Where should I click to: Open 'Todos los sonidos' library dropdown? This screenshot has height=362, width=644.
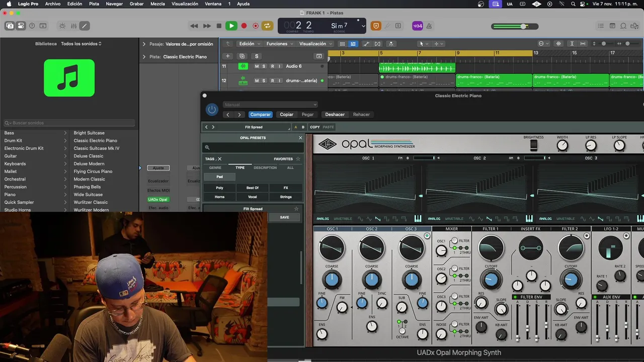[x=81, y=44]
